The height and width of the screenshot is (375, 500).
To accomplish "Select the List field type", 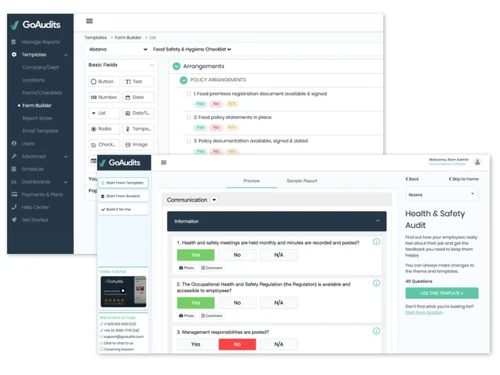I will point(104,113).
